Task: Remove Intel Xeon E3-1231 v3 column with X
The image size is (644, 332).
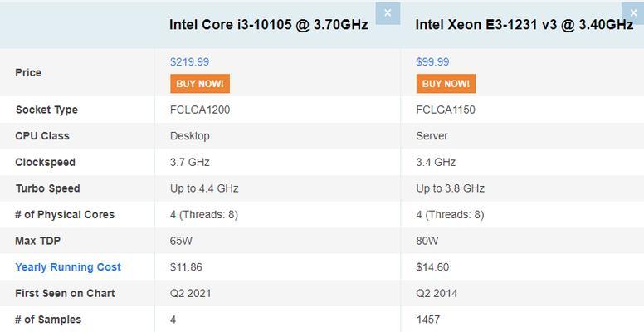Action: [x=633, y=13]
